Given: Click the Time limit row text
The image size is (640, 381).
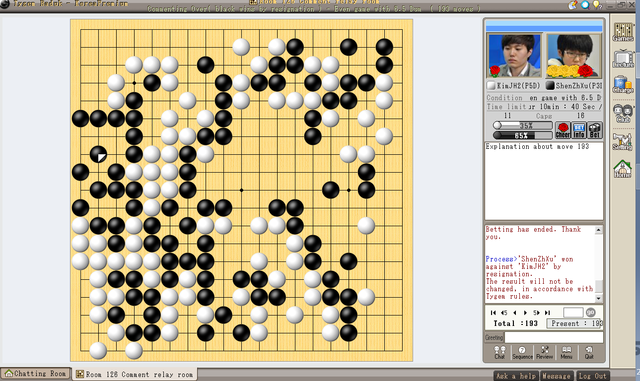Looking at the screenshot, I should pyautogui.click(x=544, y=107).
